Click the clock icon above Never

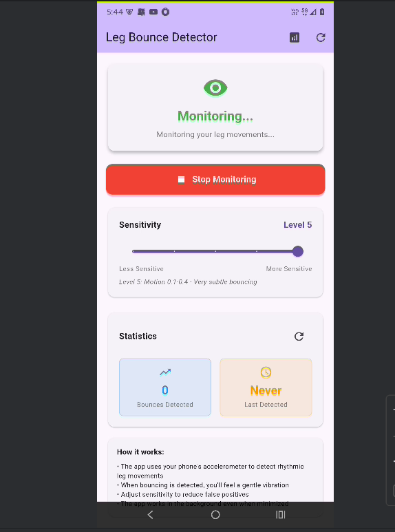266,372
